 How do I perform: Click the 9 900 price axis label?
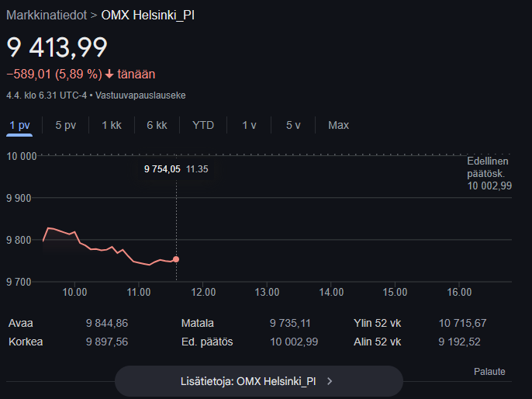tap(19, 198)
